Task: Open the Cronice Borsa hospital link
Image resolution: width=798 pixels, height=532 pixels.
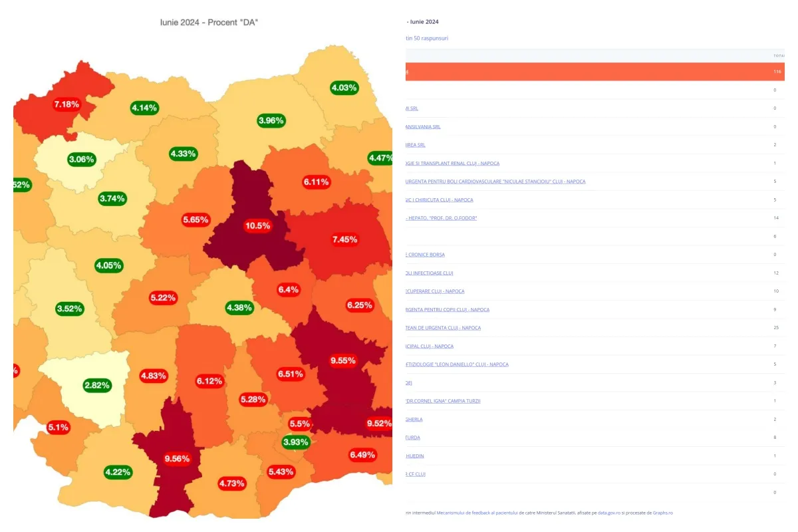Action: [426, 255]
